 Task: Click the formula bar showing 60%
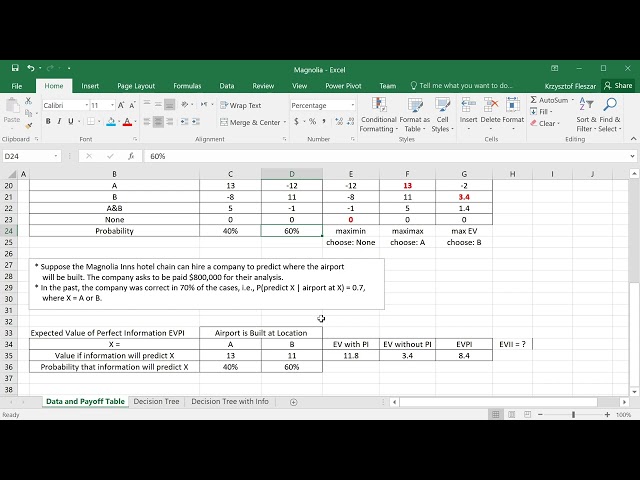click(380, 157)
